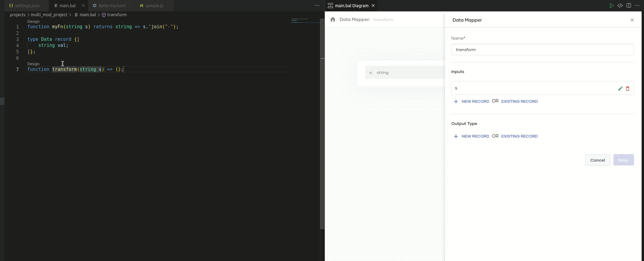Click the transform text in Data Mapper header
This screenshot has height=261, width=644.
point(383,20)
